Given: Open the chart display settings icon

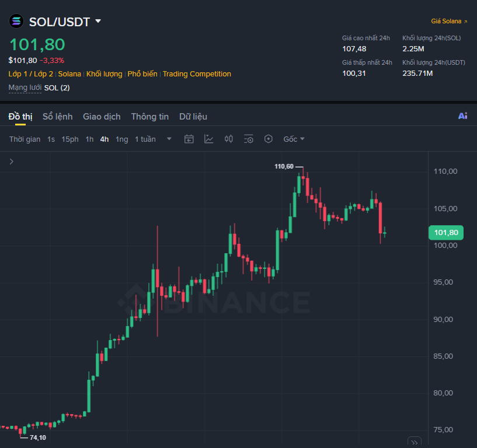Looking at the screenshot, I should pos(249,139).
